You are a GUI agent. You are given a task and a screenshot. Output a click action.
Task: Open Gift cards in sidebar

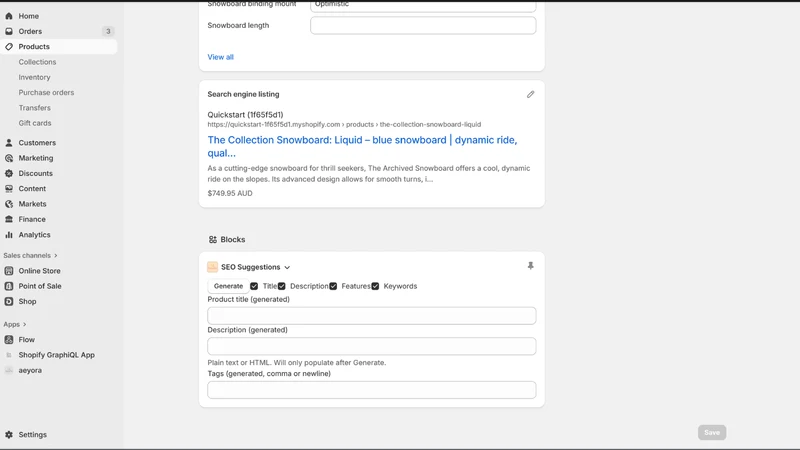35,123
